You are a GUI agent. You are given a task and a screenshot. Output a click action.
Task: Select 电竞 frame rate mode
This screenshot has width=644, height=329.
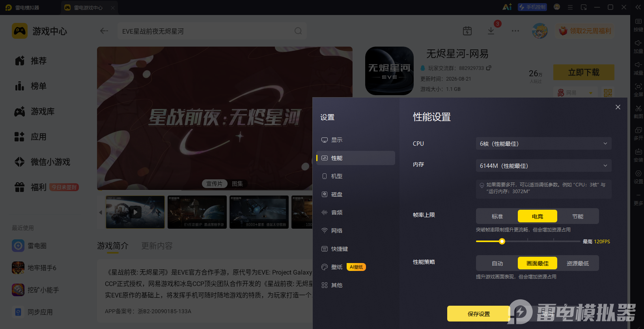[538, 216]
